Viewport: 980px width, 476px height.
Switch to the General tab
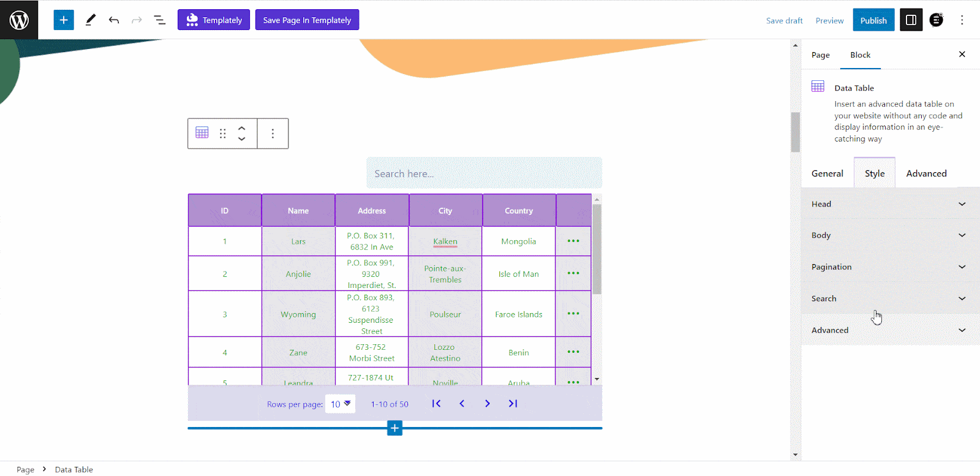click(x=827, y=173)
